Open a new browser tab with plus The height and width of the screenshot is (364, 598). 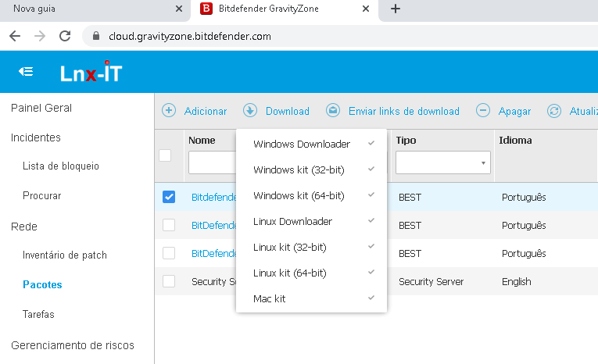point(396,9)
